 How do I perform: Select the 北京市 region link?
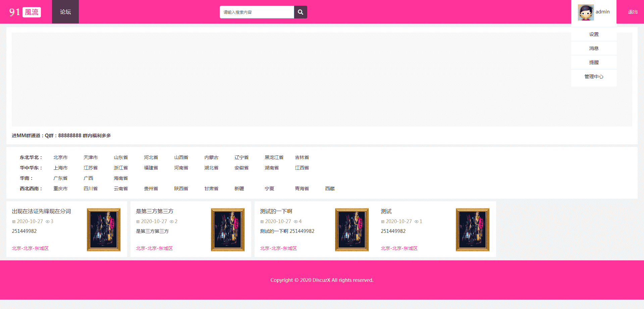(x=60, y=157)
